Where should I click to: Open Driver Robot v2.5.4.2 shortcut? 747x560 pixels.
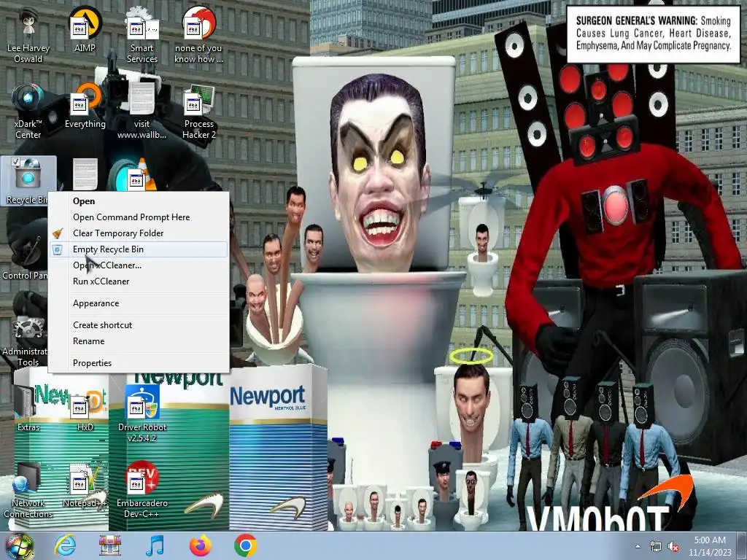pos(142,414)
